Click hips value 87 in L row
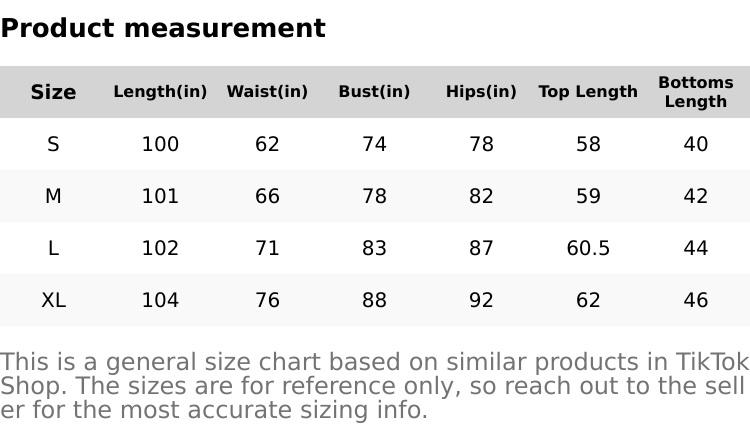The width and height of the screenshot is (750, 446). tap(481, 248)
